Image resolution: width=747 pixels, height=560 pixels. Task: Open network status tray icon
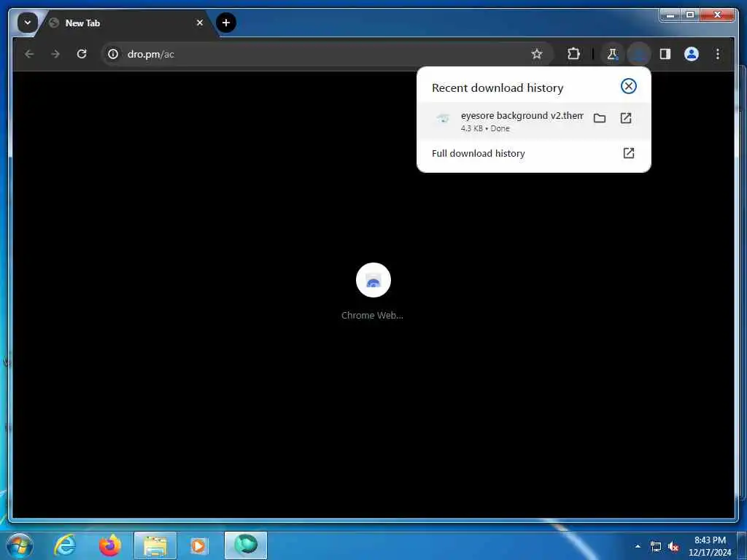click(x=656, y=547)
